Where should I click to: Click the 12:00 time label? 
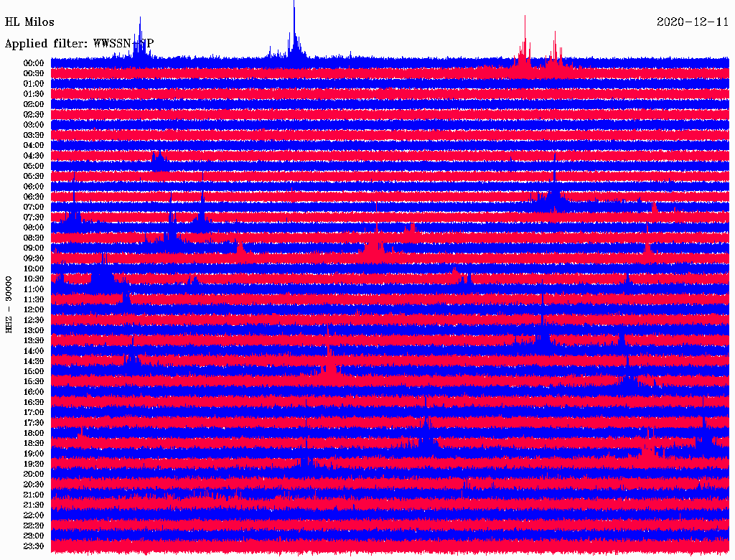pyautogui.click(x=34, y=310)
